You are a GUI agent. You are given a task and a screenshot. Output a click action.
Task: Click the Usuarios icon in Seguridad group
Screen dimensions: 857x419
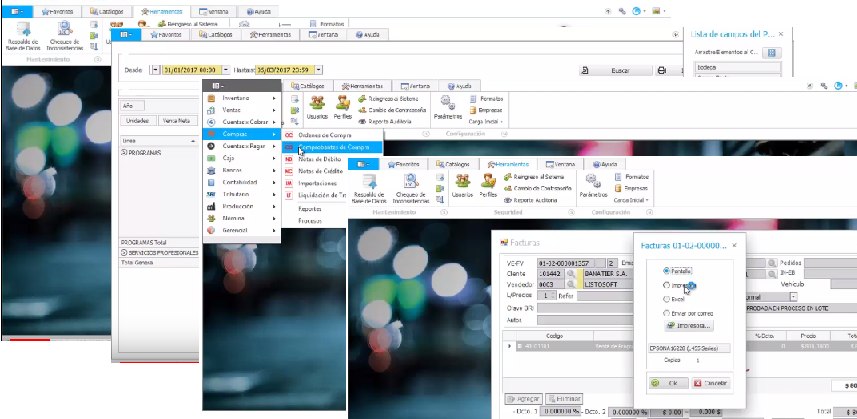point(461,182)
